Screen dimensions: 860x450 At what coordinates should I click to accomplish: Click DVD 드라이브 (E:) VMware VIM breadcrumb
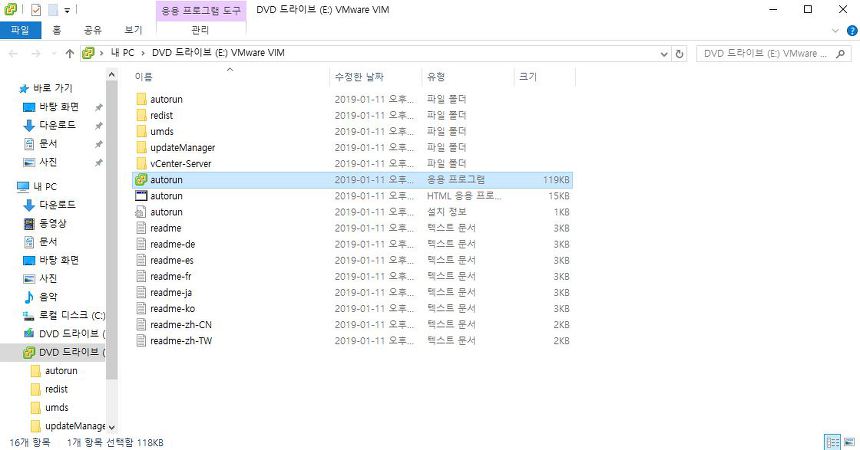tap(218, 53)
